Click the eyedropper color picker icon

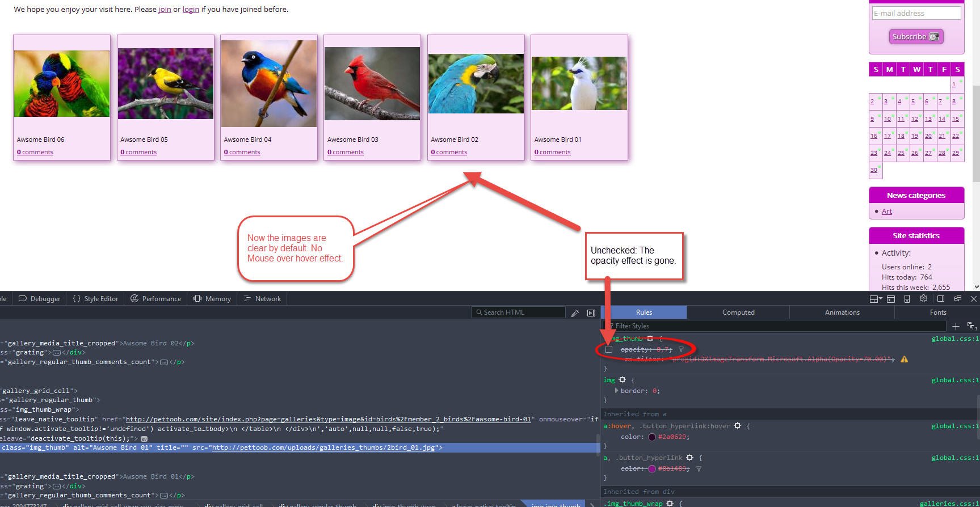pyautogui.click(x=575, y=312)
